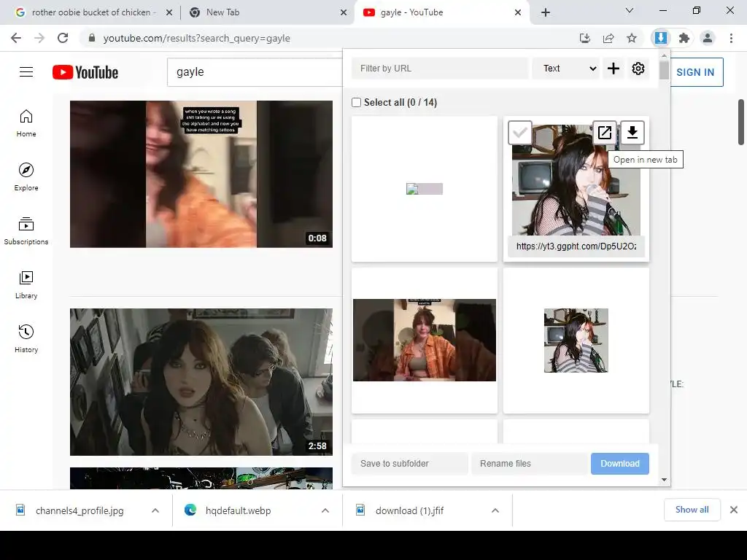Viewport: 747px width, 560px height.
Task: Open Library in YouTube sidebar
Action: pyautogui.click(x=26, y=285)
